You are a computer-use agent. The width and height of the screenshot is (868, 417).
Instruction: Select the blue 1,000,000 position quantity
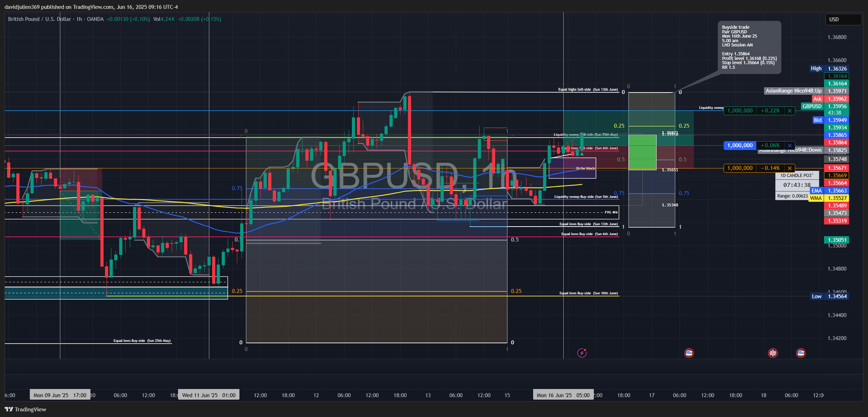[x=740, y=145]
